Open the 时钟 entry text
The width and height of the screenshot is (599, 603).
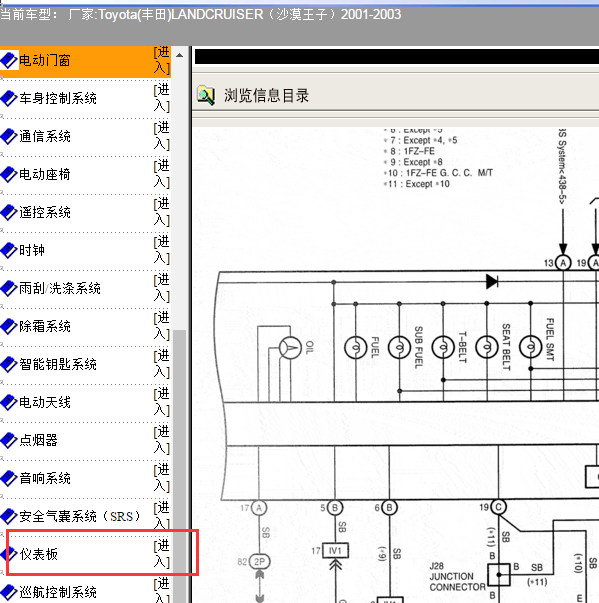point(32,251)
